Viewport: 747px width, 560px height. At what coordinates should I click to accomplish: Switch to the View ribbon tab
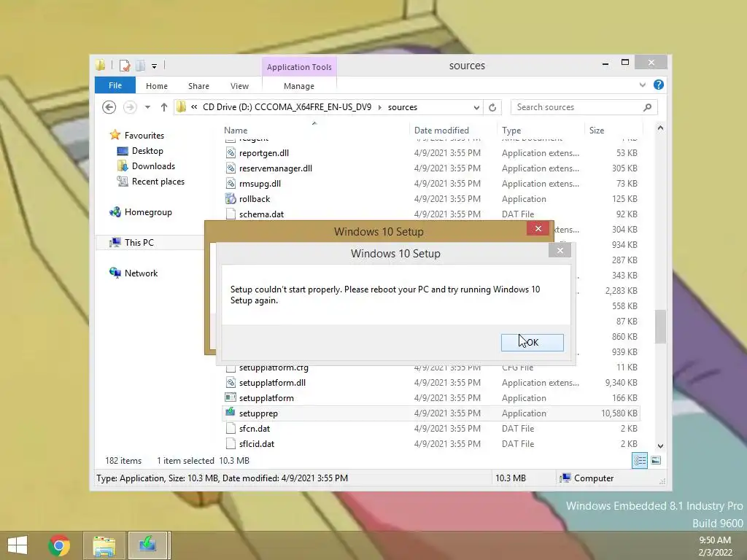239,86
